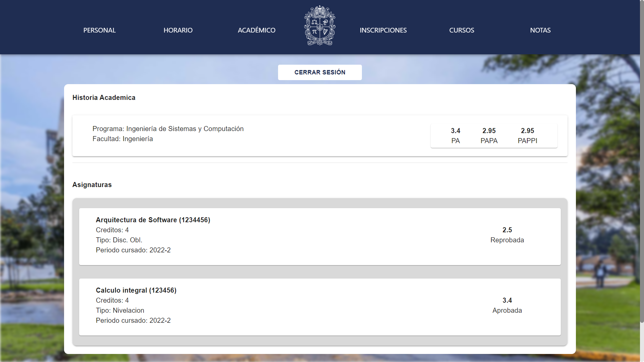The image size is (644, 362).
Task: Click the Historia Academica heading
Action: [x=104, y=98]
